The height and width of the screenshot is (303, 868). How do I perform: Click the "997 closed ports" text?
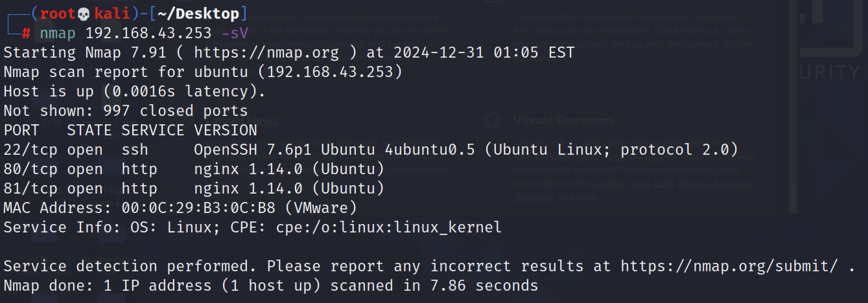point(175,111)
